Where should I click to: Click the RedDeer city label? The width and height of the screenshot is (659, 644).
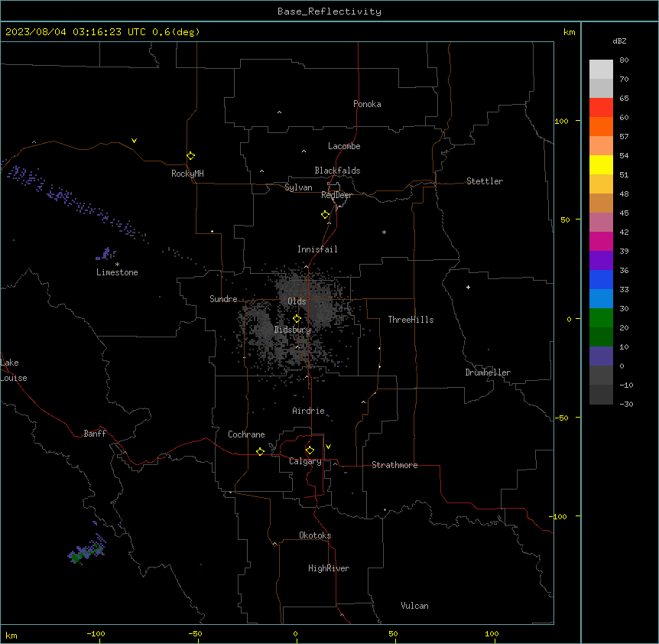coord(336,195)
